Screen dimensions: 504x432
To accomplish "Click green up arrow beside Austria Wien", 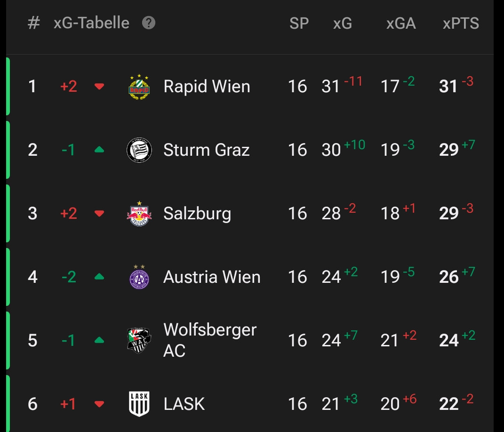I will (99, 277).
